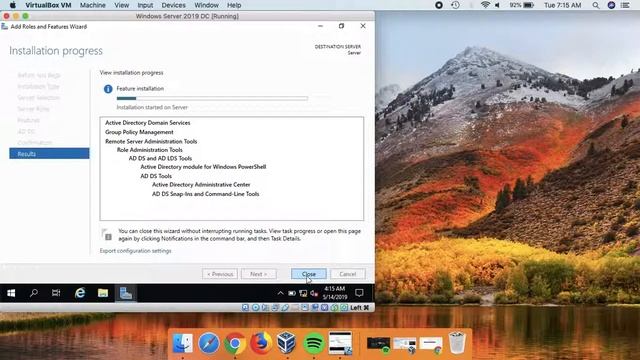Open Spotlight search in macOS menu bar
Screen dimensions: 640x360
point(596,5)
